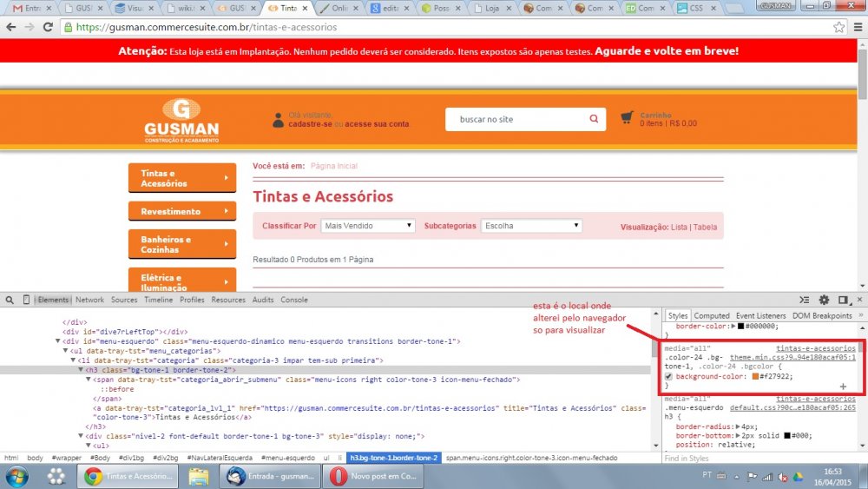Screen dimensions: 868x489
Task: Open the Mais Vendido sort dropdown
Action: coord(368,226)
